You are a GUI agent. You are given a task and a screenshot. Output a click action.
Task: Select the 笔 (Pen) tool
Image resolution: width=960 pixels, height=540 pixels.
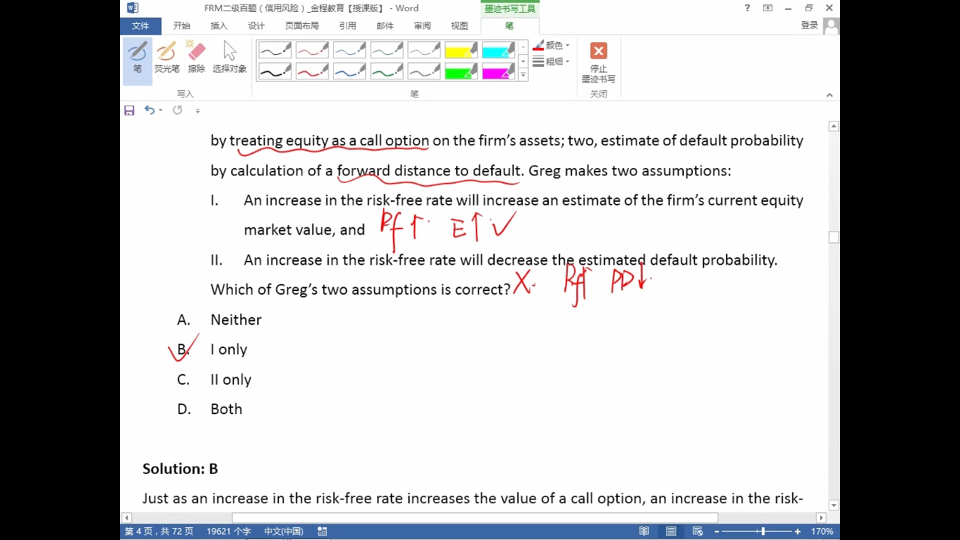tap(137, 59)
